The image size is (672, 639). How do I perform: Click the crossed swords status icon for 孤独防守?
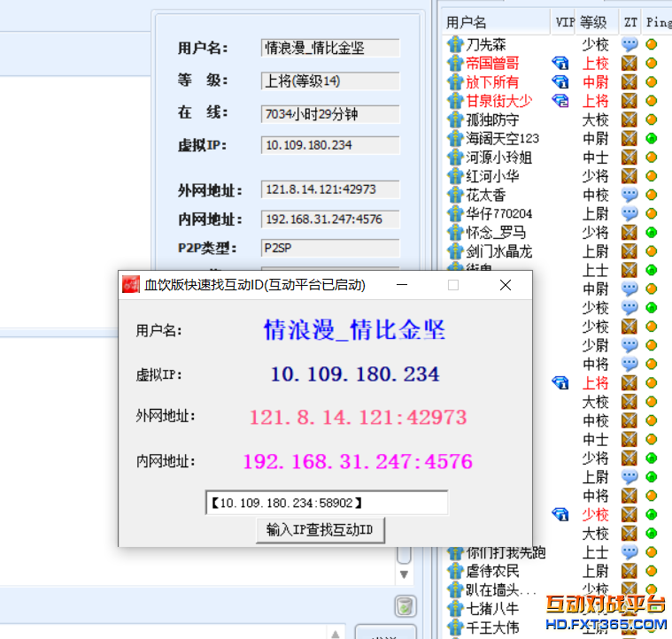[630, 119]
